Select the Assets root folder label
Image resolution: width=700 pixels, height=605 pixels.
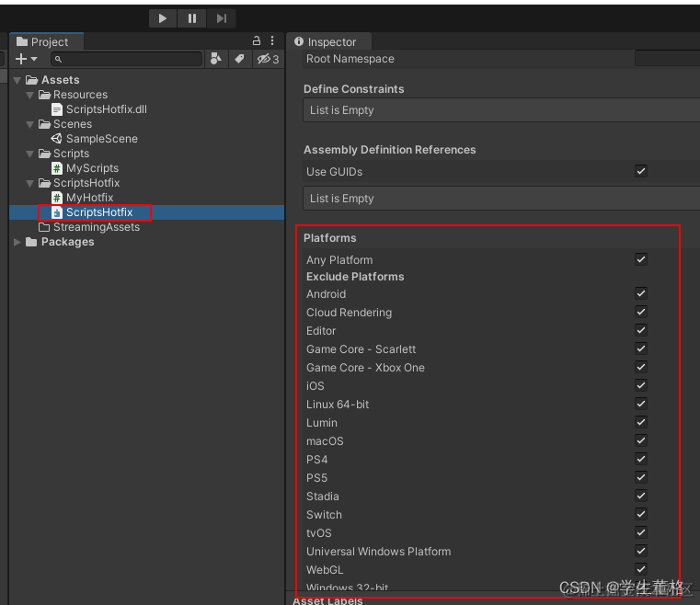point(61,80)
